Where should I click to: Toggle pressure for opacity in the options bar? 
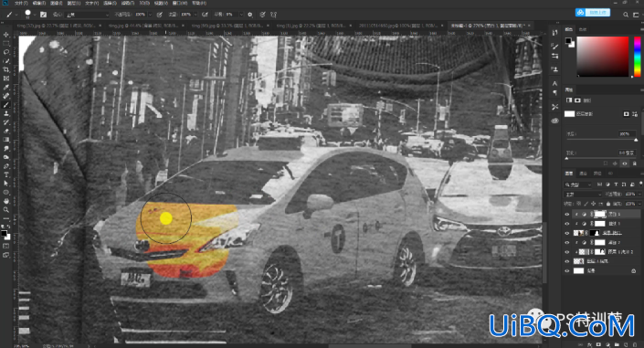(x=159, y=15)
